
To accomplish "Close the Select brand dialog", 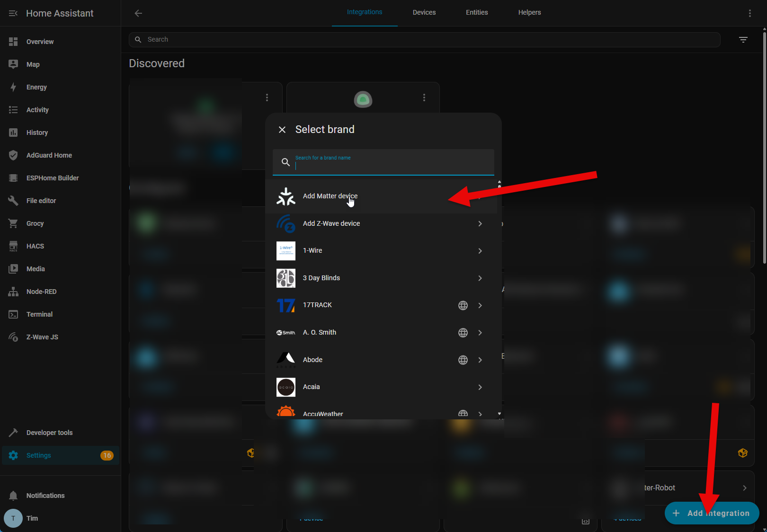I will 282,130.
